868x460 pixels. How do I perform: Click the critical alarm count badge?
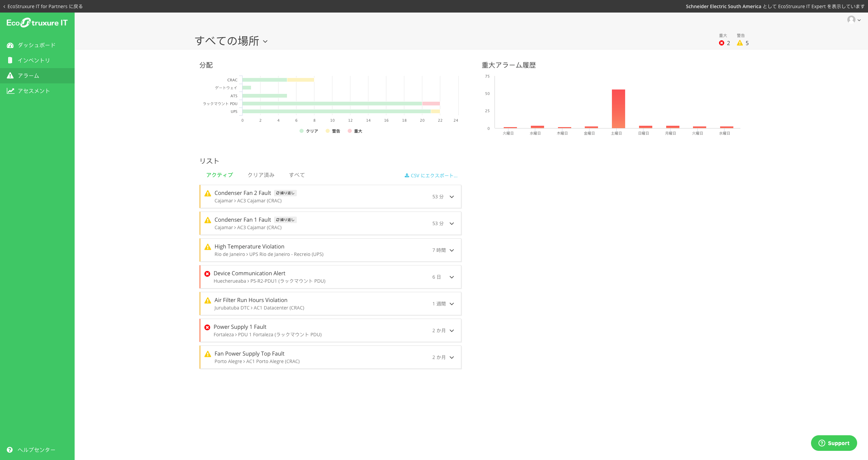[x=725, y=43]
